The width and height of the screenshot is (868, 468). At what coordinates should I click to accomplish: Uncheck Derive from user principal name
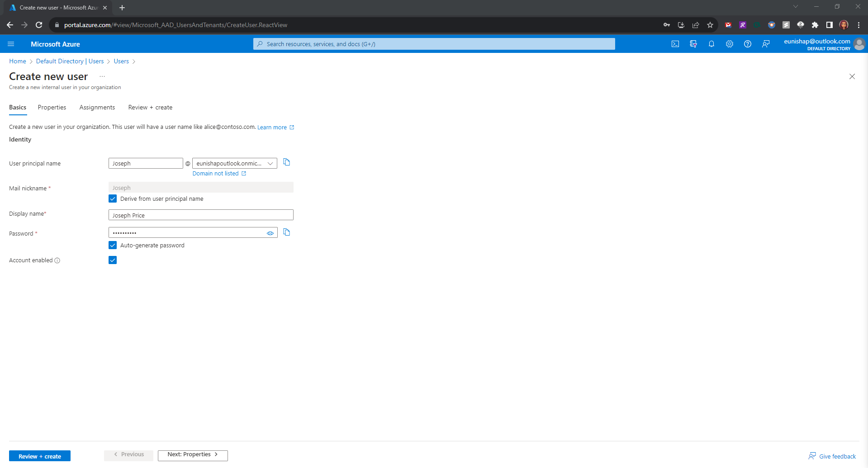tap(113, 199)
